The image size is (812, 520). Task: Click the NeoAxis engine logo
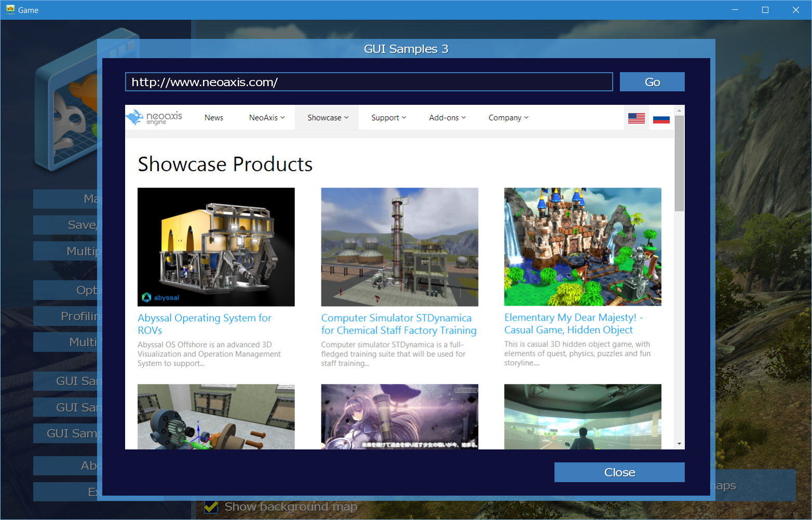pyautogui.click(x=154, y=117)
